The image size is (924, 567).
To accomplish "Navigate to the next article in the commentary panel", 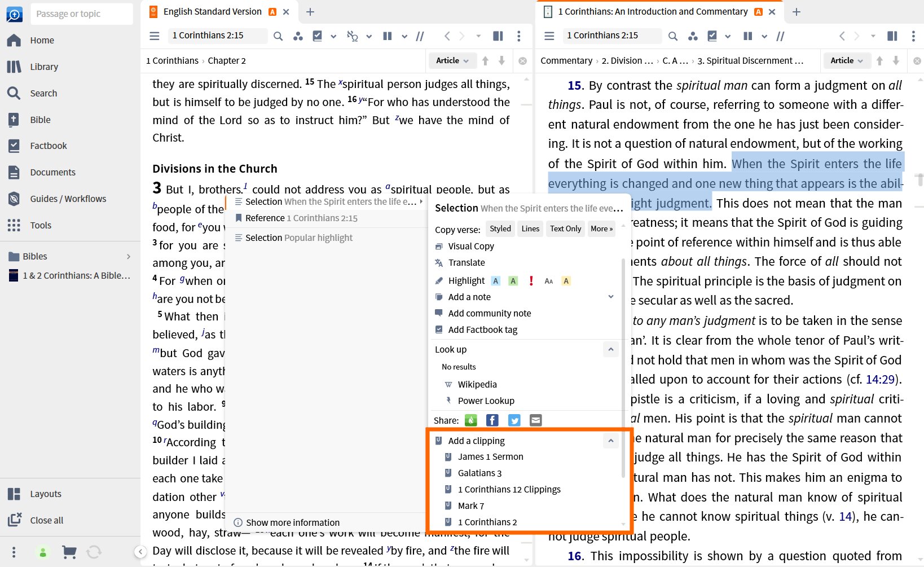I will pos(896,61).
